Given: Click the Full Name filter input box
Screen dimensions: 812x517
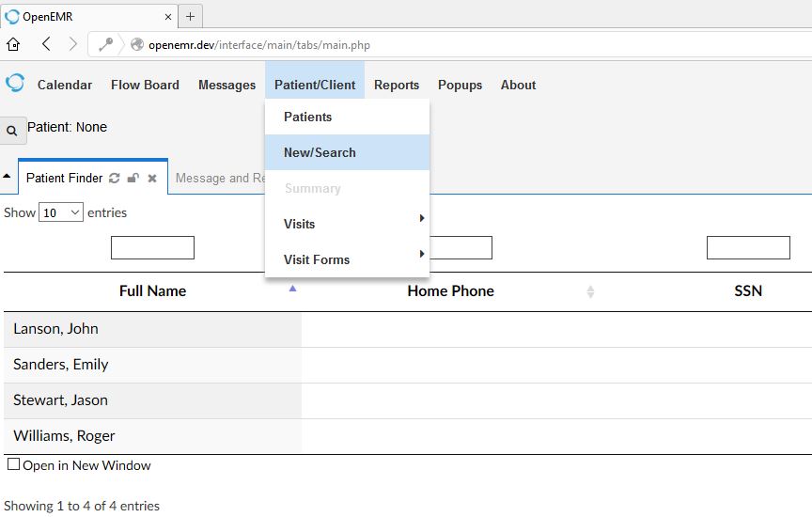Looking at the screenshot, I should point(152,247).
